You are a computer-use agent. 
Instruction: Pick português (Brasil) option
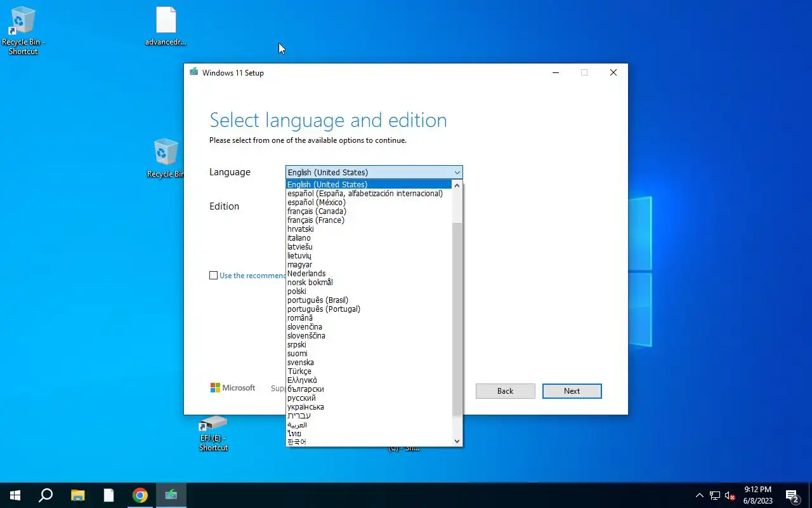click(x=369, y=300)
